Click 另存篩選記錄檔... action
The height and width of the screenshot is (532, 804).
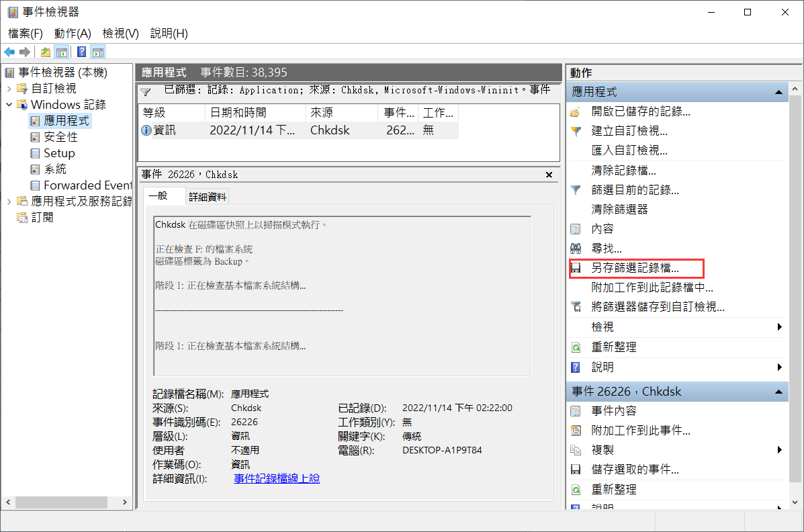(x=635, y=268)
